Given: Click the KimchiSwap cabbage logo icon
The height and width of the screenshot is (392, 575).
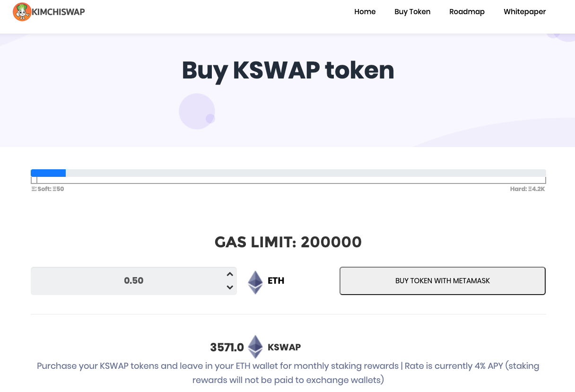Looking at the screenshot, I should point(22,12).
